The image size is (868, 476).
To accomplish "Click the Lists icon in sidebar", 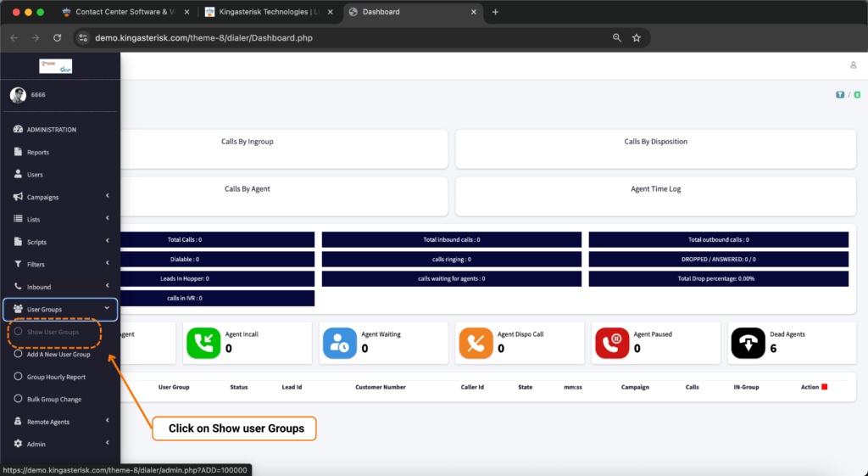I will 18,219.
